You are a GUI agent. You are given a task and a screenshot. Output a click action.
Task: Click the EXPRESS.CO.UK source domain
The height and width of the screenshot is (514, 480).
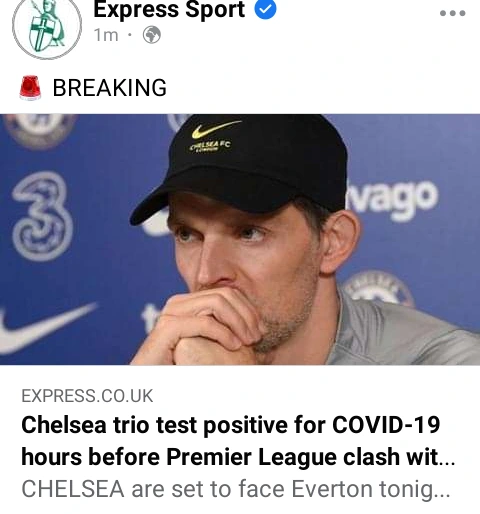[x=87, y=396]
